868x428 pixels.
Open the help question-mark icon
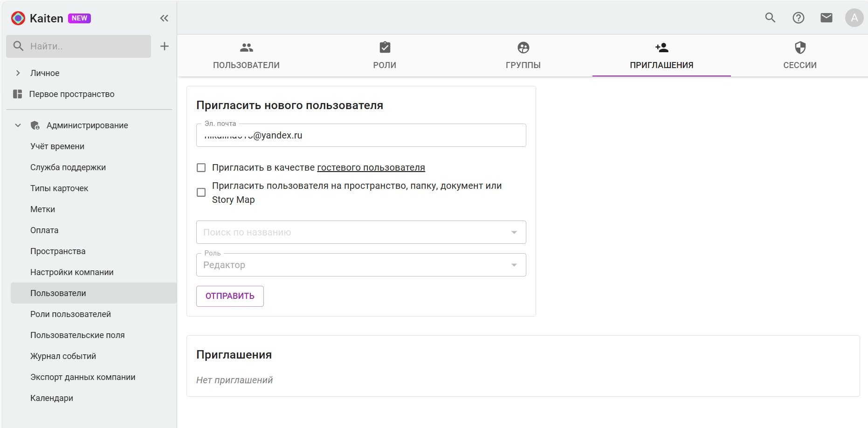point(799,18)
